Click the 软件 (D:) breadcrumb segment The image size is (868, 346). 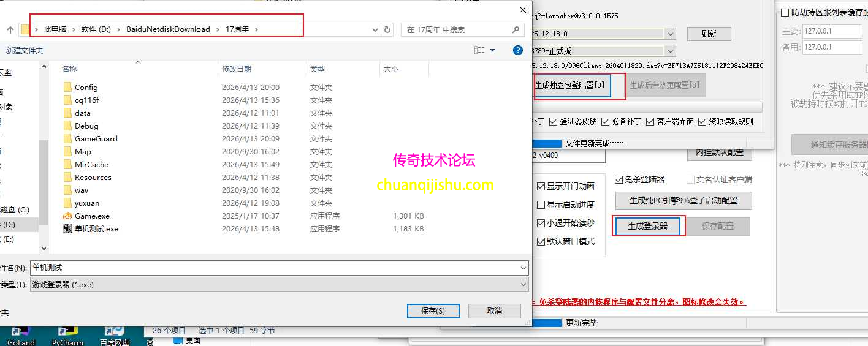click(x=96, y=29)
